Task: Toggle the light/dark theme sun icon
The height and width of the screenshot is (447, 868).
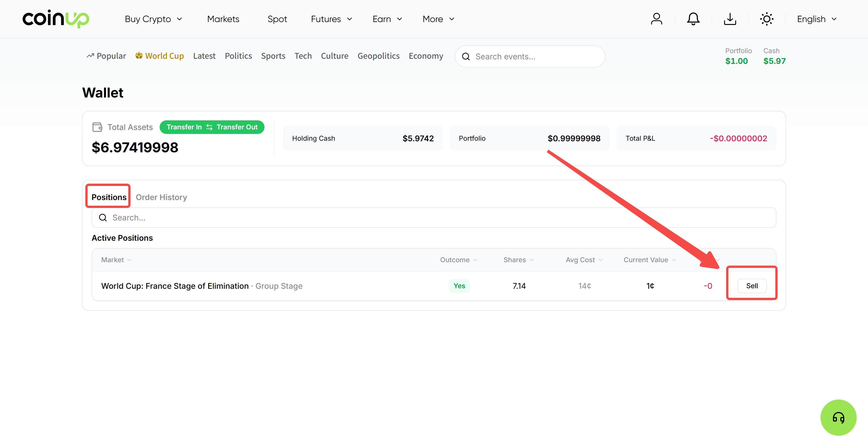Action: (766, 19)
